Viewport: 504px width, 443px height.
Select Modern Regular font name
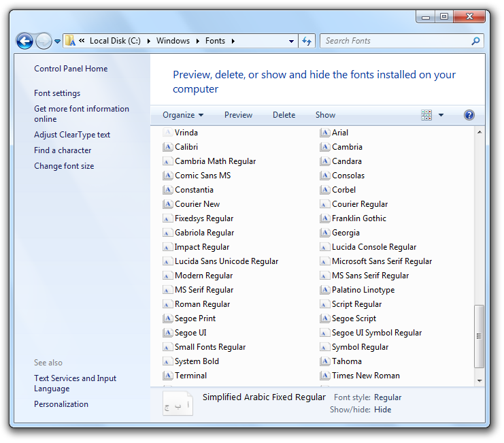tap(203, 276)
